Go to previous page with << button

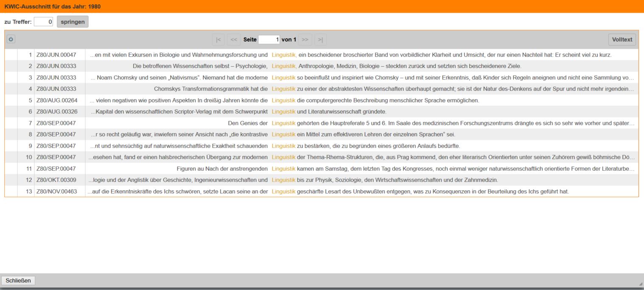click(x=233, y=39)
